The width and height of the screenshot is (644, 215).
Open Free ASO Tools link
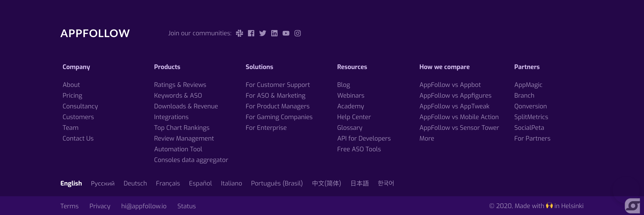coord(359,149)
